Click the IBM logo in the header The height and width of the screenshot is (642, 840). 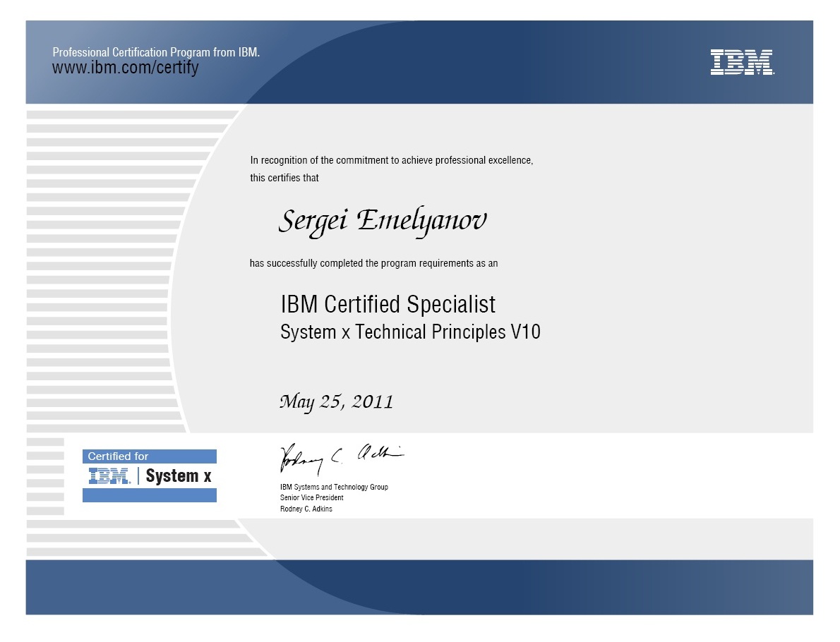742,62
